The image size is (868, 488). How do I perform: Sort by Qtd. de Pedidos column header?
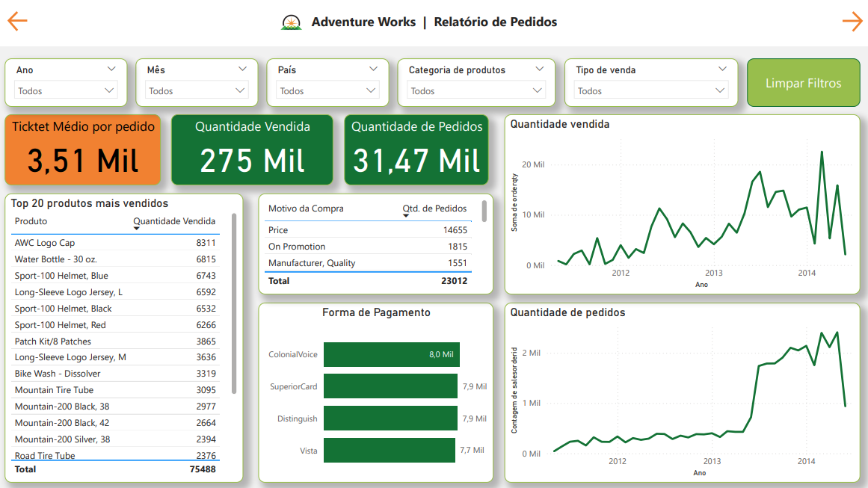[x=434, y=209]
